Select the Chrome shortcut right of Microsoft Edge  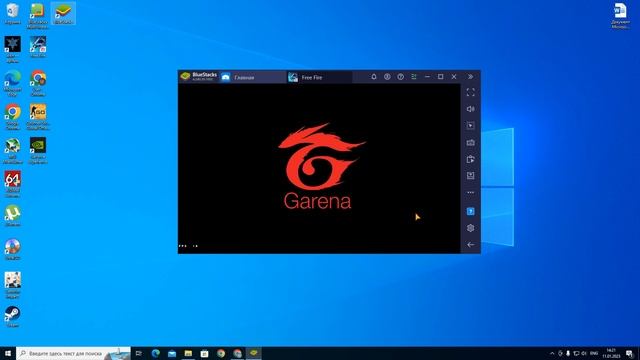pyautogui.click(x=38, y=83)
